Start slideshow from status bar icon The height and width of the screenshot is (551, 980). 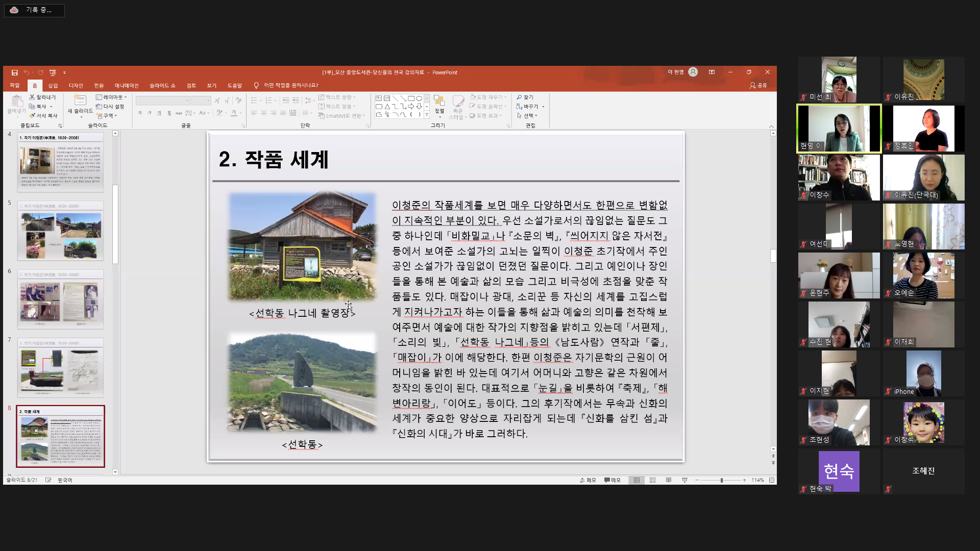(x=684, y=480)
